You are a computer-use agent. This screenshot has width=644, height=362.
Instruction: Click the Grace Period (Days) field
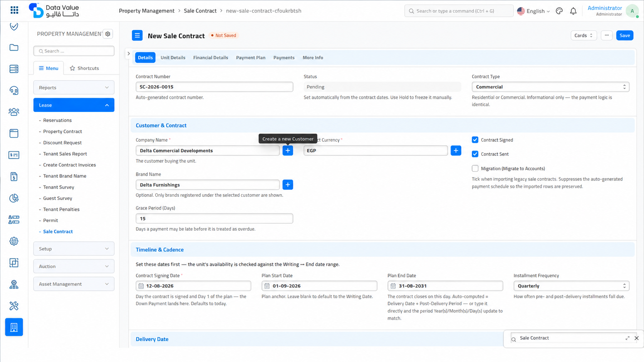[x=214, y=219]
